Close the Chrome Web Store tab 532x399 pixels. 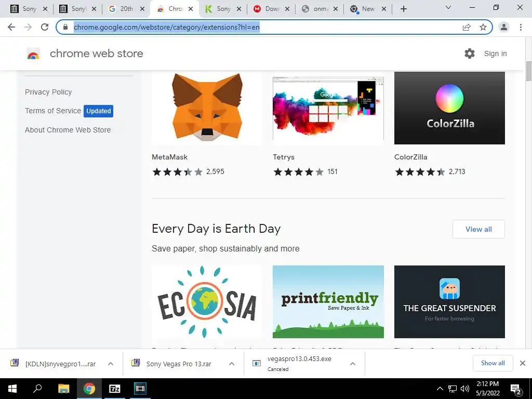[191, 9]
